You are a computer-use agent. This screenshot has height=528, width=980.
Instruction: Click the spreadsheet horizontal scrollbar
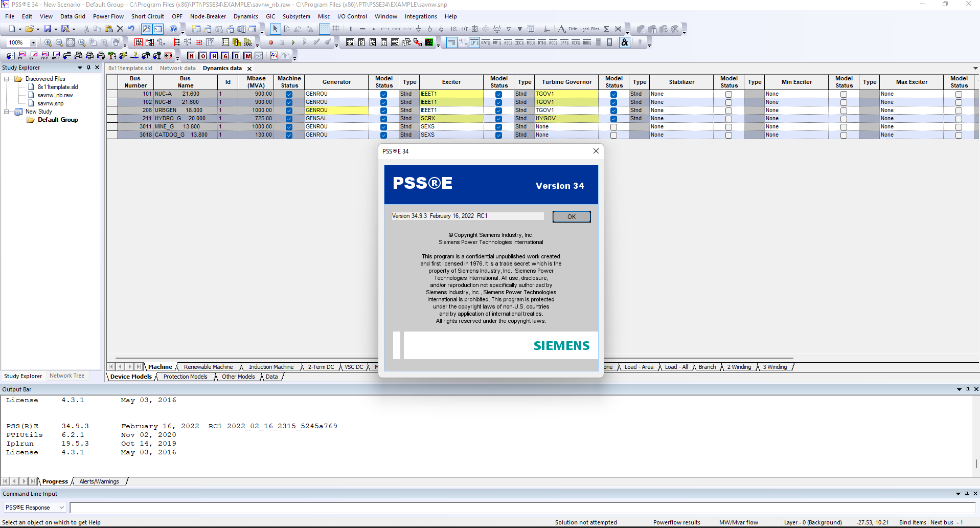[x=454, y=358]
